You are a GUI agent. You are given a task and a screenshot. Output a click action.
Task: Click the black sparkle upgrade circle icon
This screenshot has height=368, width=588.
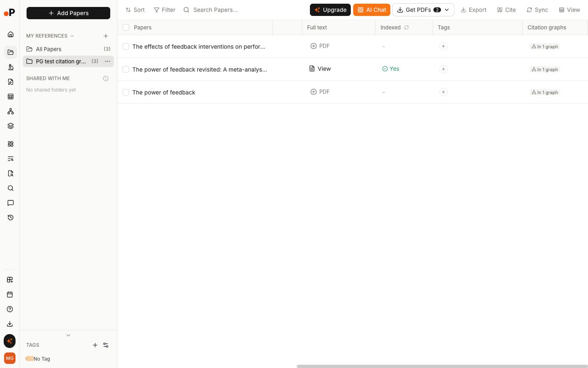tap(10, 341)
